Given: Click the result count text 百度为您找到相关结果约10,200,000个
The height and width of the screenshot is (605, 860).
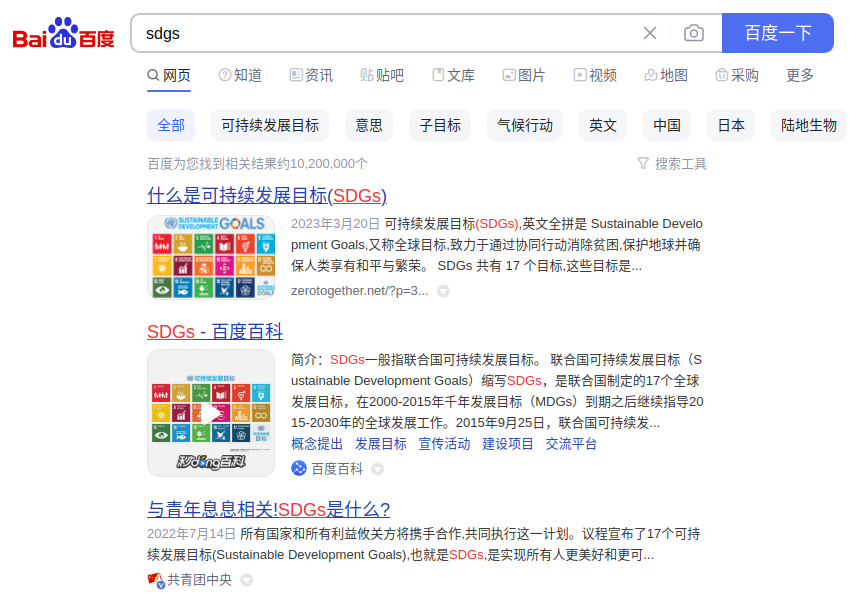Looking at the screenshot, I should pyautogui.click(x=257, y=163).
